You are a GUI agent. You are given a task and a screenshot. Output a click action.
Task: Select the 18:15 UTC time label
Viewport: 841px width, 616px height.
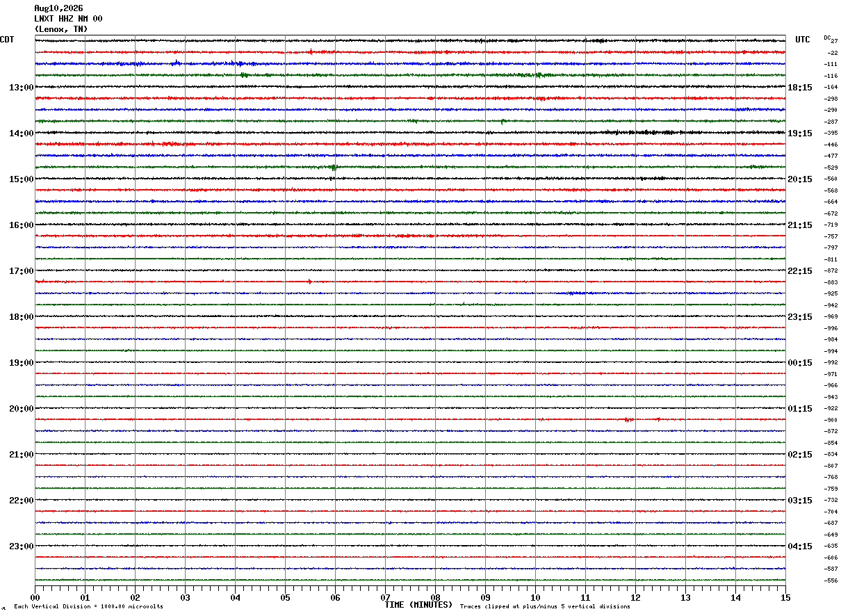[800, 88]
